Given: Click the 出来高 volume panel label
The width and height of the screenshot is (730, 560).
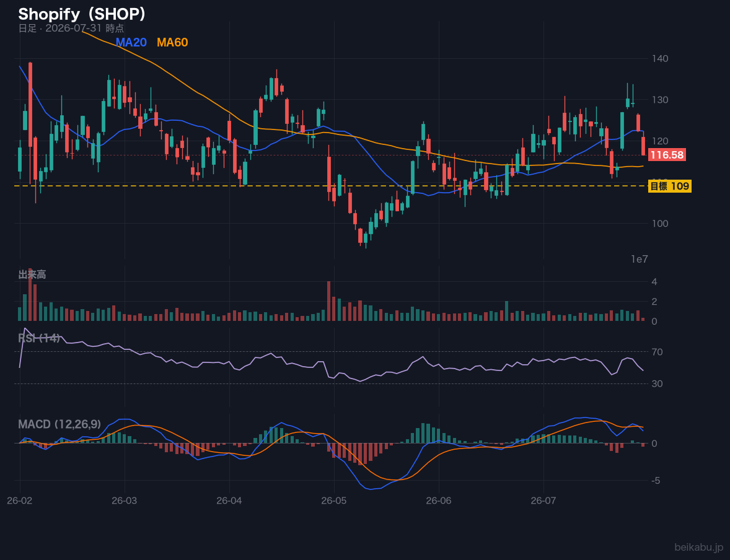Looking at the screenshot, I should [x=32, y=274].
